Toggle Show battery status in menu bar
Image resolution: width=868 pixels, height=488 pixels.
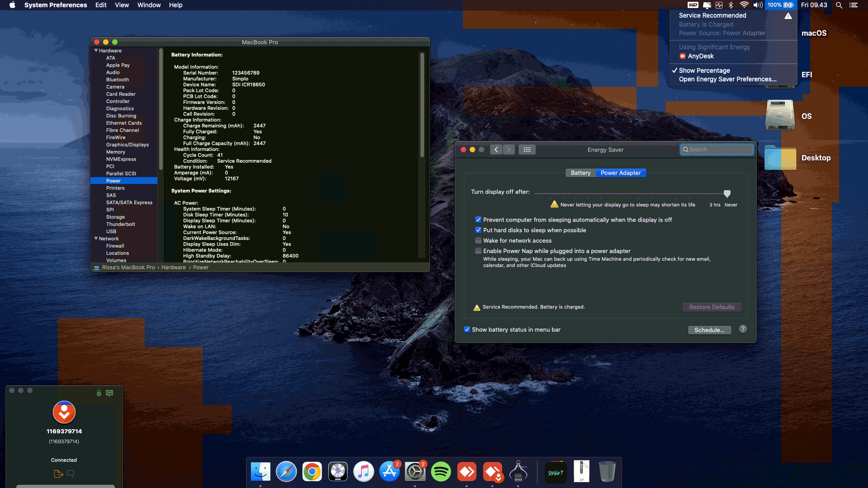(467, 329)
